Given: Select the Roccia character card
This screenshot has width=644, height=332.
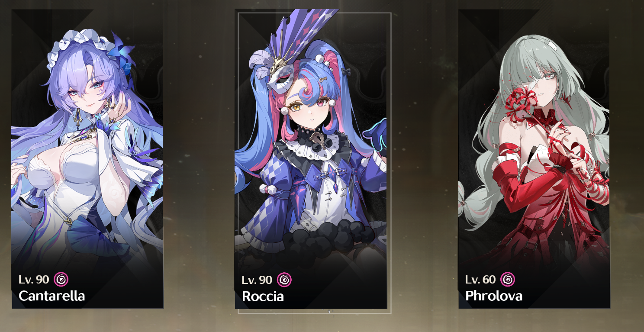Looking at the screenshot, I should click(x=311, y=159).
